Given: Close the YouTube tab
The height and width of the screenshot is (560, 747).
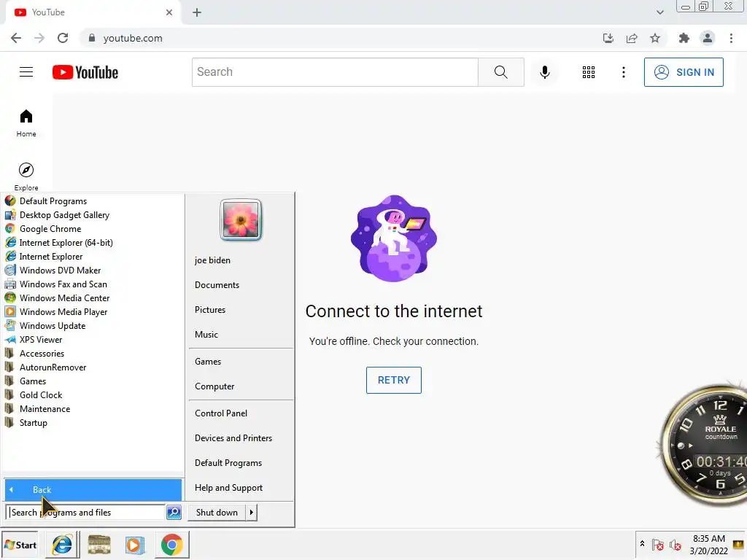Looking at the screenshot, I should (169, 12).
